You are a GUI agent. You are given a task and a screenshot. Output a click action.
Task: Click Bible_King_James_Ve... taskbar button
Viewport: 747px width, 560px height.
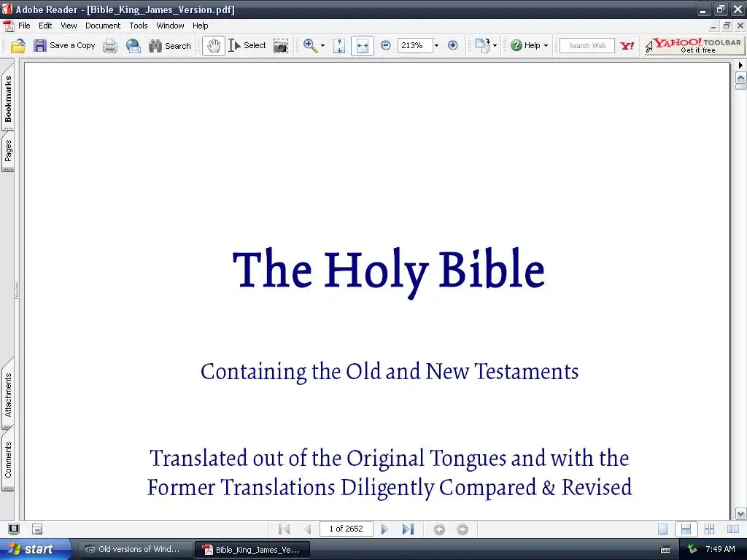pos(252,550)
